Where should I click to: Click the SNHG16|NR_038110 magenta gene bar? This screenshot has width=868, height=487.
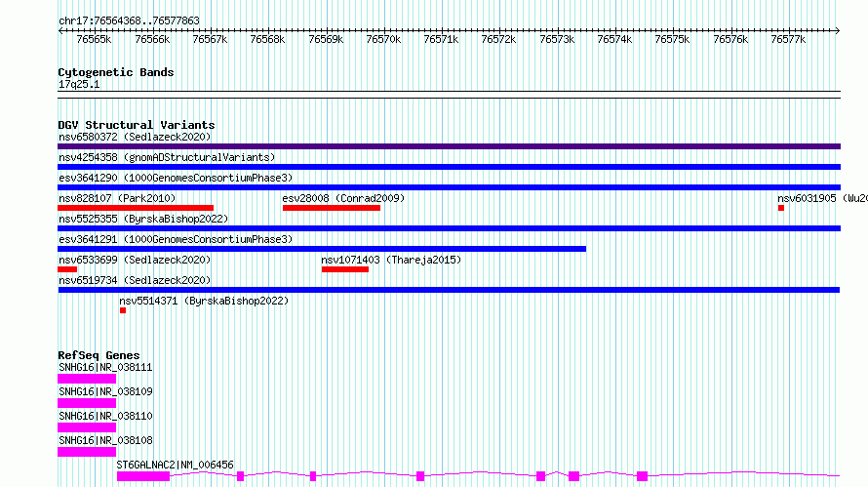pos(87,427)
